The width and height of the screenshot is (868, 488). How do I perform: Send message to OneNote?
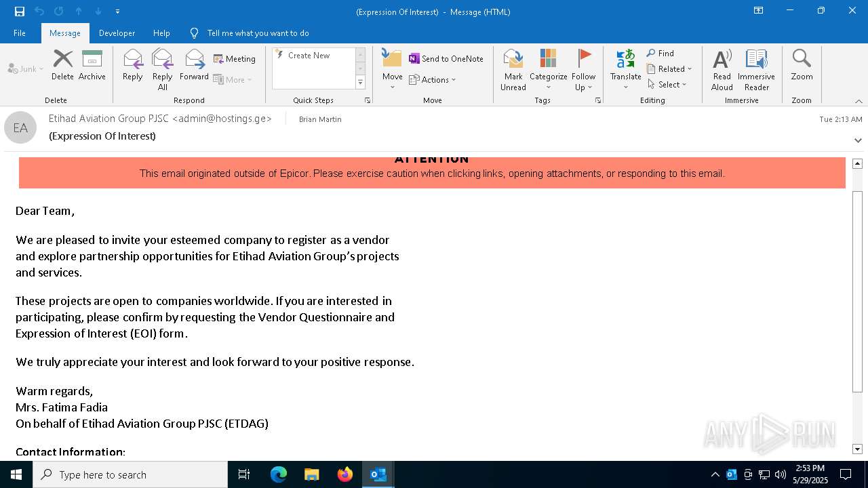(x=446, y=59)
